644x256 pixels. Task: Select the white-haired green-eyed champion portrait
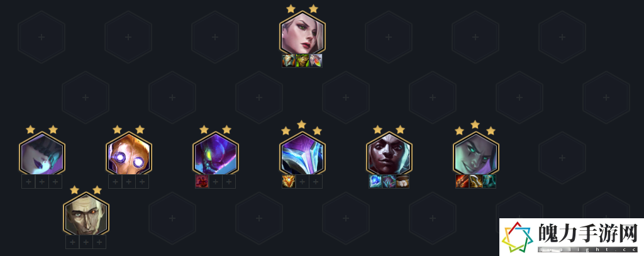[x=303, y=33]
